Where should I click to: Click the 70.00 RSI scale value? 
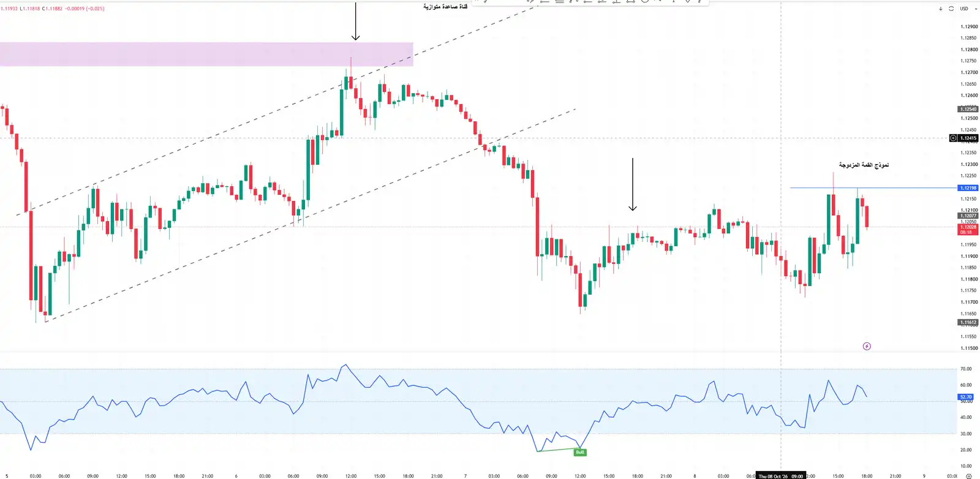966,369
